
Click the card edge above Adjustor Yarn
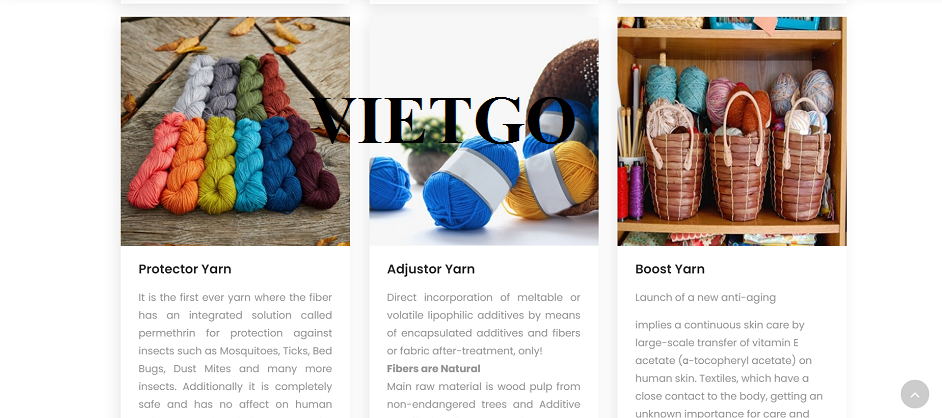coord(484,2)
